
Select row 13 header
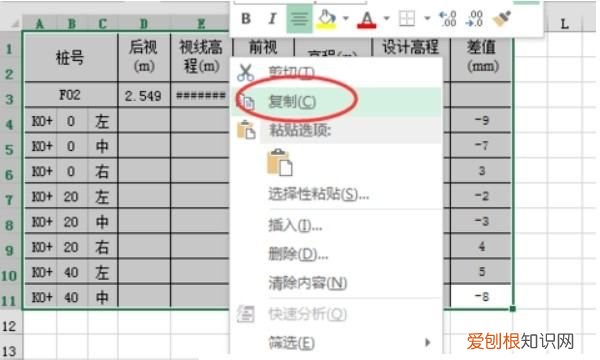[9, 350]
